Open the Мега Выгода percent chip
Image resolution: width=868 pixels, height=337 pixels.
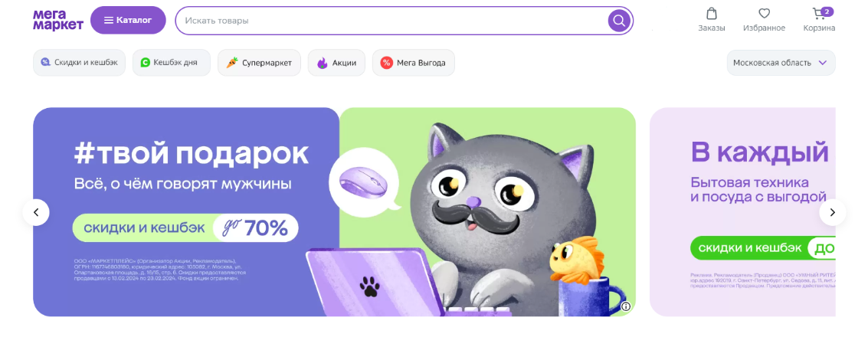(413, 63)
